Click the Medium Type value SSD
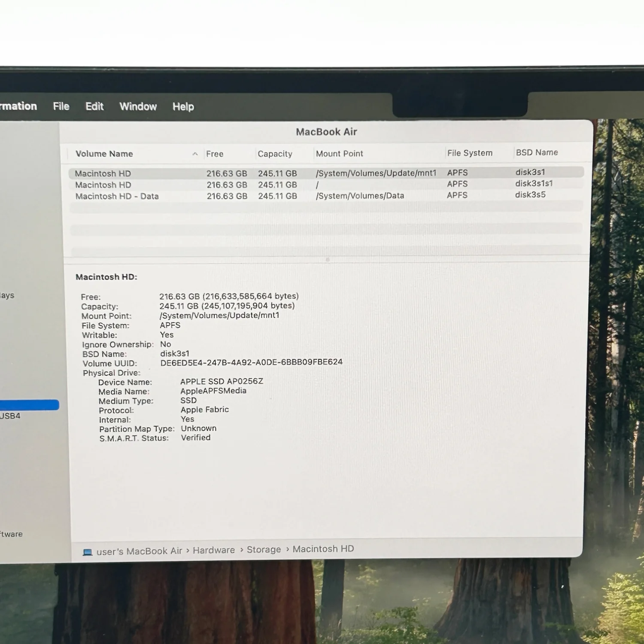644x644 pixels. [x=188, y=400]
